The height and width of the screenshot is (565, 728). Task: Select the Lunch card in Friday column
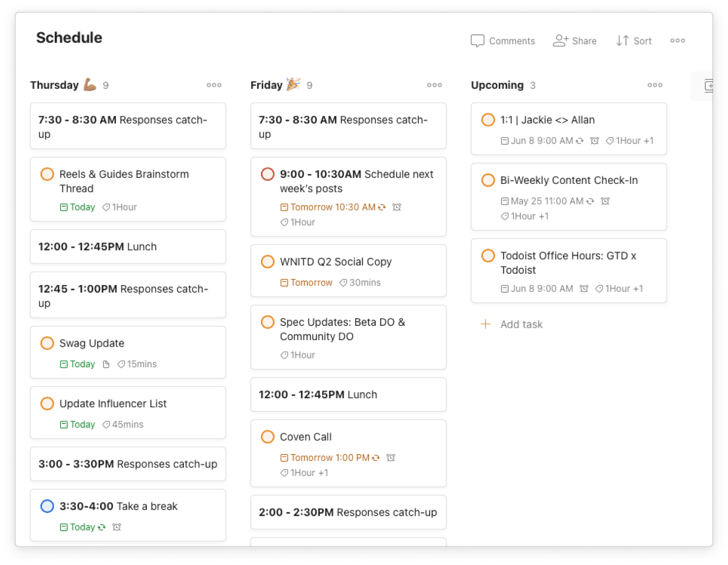point(348,394)
